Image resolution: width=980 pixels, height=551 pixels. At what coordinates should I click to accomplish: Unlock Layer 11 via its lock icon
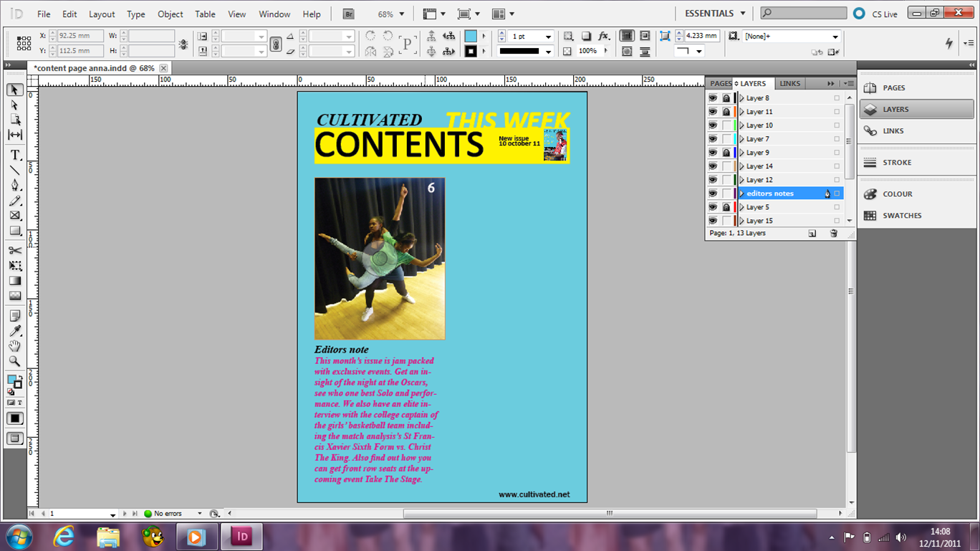point(726,112)
